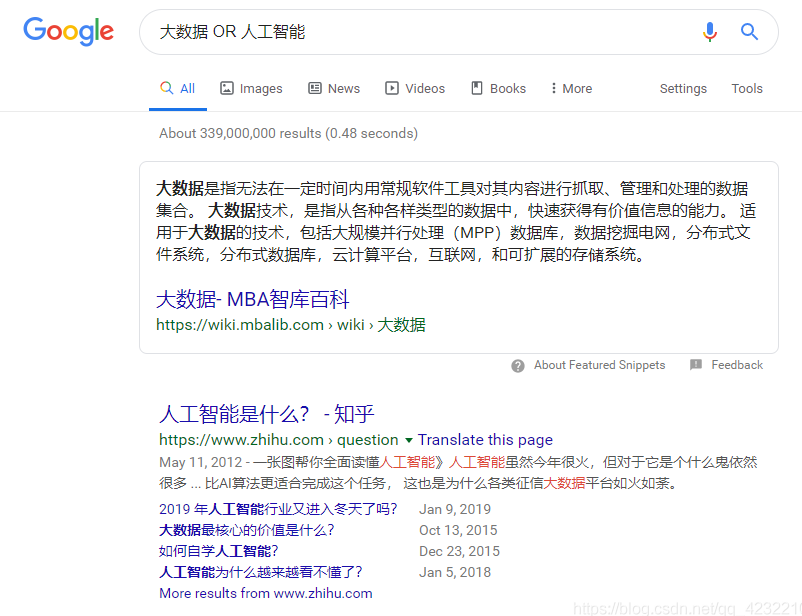Open the 人工智能是什么? - 知乎 result

266,414
